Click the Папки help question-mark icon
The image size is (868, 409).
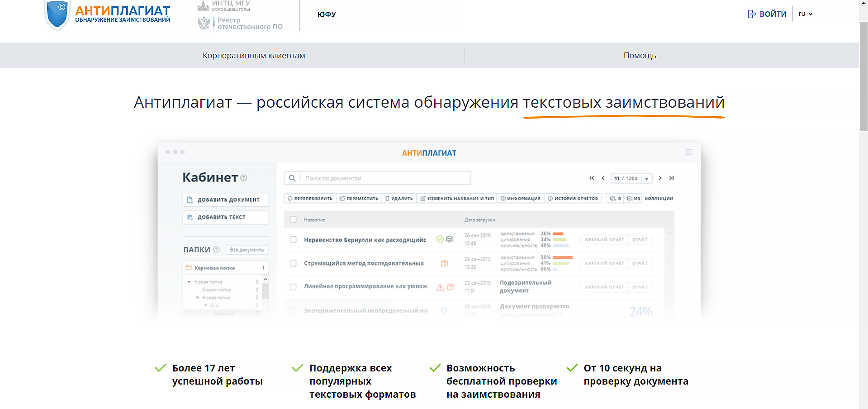[x=216, y=249]
